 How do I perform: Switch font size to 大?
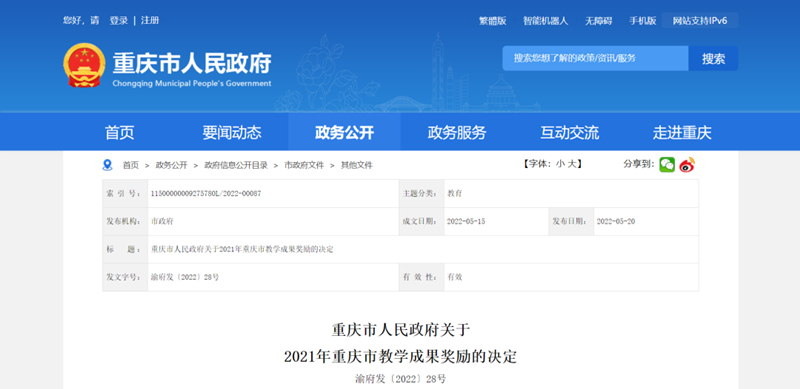coord(572,164)
